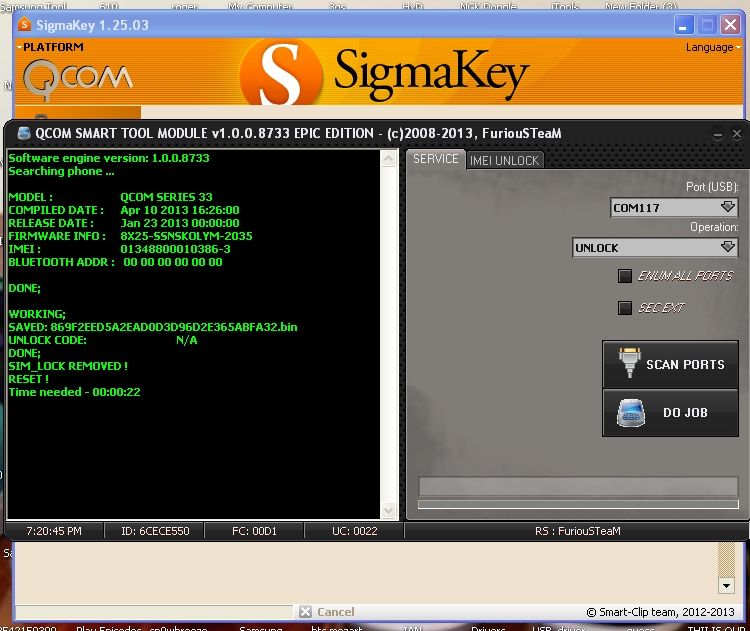The image size is (750, 631).
Task: Click the drive icon on Do Job
Action: click(629, 412)
